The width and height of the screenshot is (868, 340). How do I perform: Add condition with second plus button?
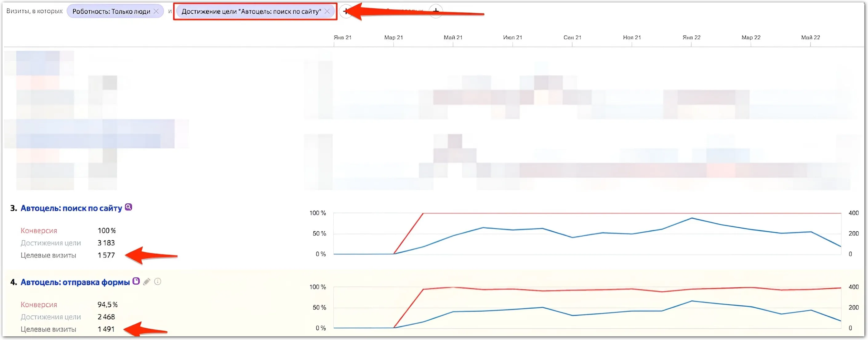tap(436, 11)
